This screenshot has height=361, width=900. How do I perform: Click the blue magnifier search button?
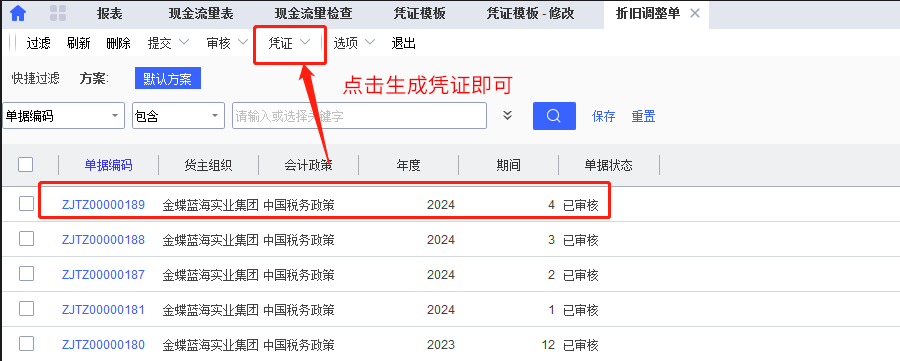pyautogui.click(x=554, y=116)
